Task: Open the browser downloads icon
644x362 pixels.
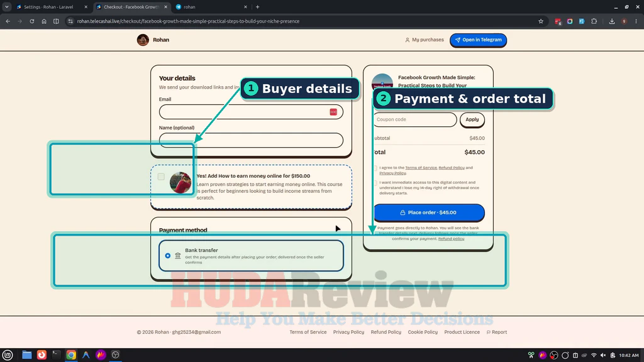Action: 611,21
